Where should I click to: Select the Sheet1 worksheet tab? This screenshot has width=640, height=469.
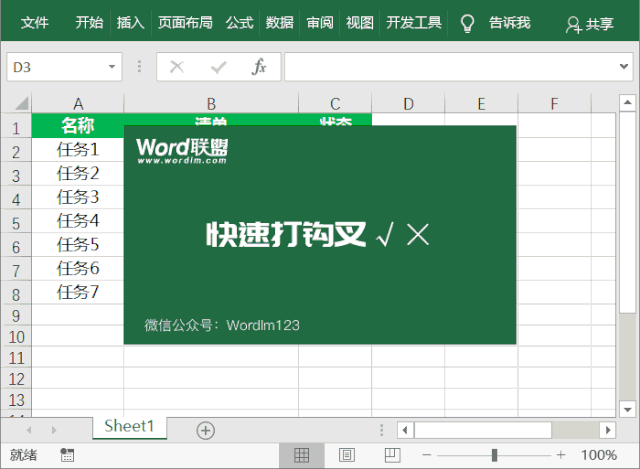click(130, 426)
